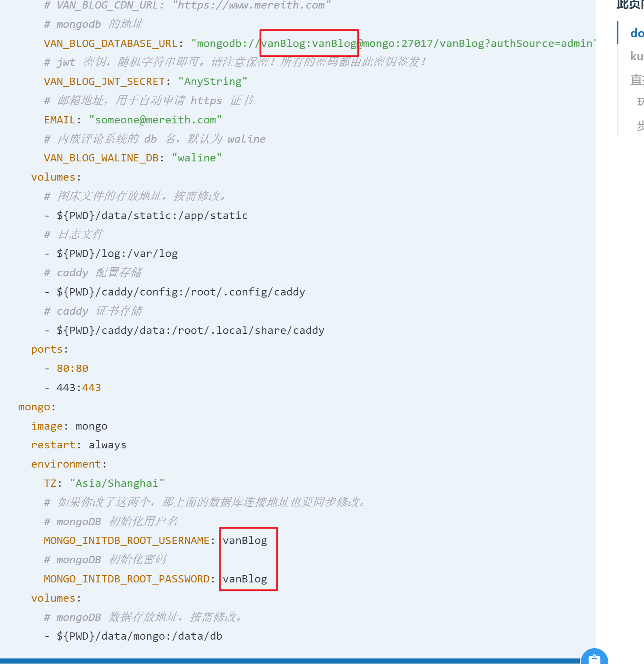Image resolution: width=644 pixels, height=664 pixels.
Task: Click the "waline" database name value
Action: coord(197,158)
